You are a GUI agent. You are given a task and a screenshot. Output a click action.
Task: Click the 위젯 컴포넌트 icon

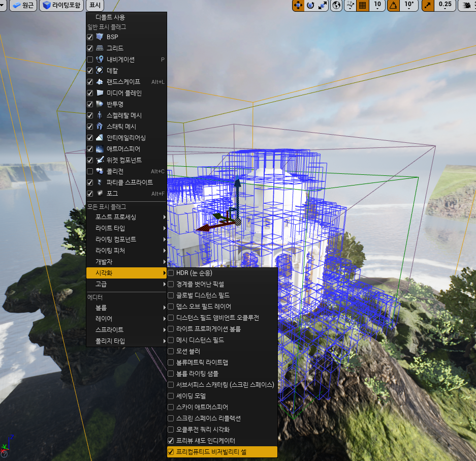pyautogui.click(x=100, y=160)
